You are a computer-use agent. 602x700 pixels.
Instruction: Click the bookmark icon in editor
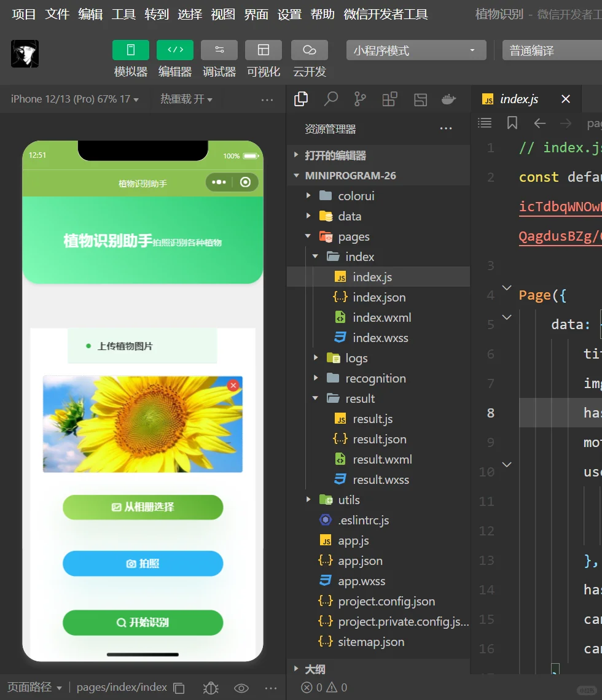click(512, 123)
